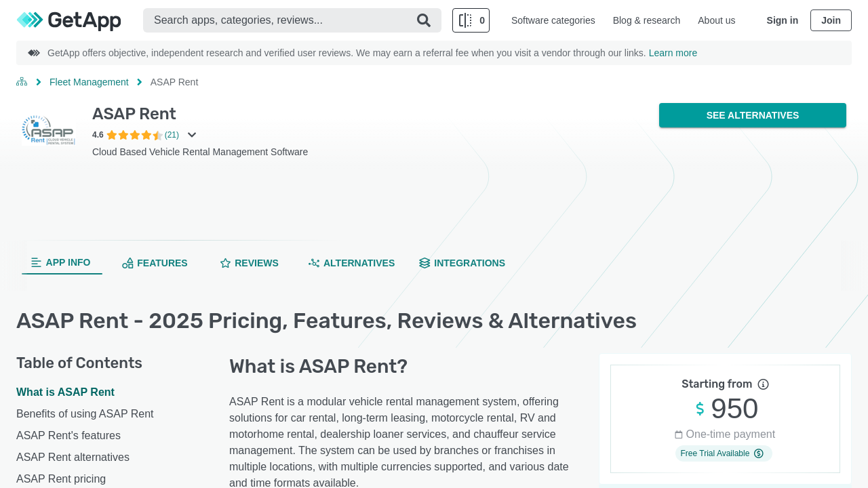Jump to ASAP Rent pricing section

(61, 479)
